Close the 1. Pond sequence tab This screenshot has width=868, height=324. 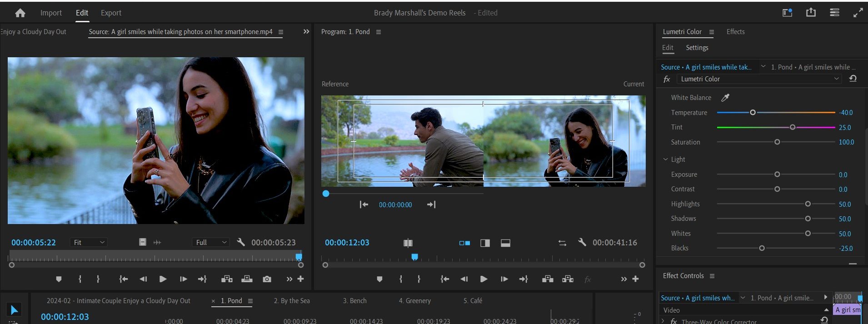click(x=213, y=301)
